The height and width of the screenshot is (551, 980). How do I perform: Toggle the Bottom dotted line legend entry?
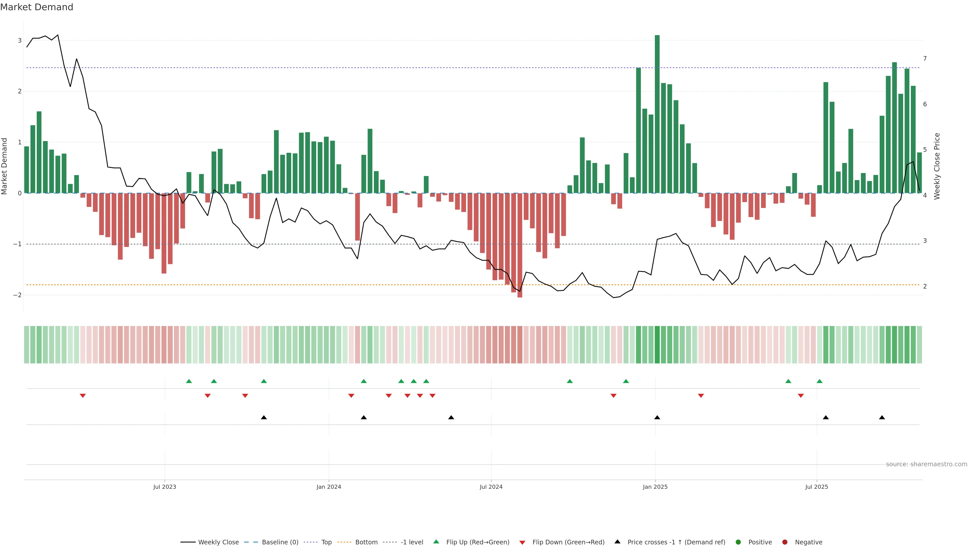click(366, 542)
